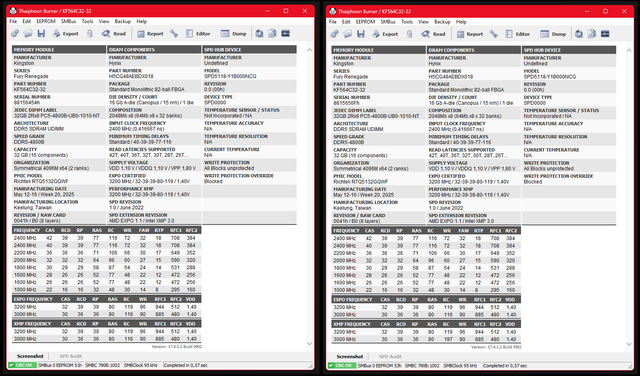
Task: Click serial number value in the left window
Action: pyautogui.click(x=27, y=102)
